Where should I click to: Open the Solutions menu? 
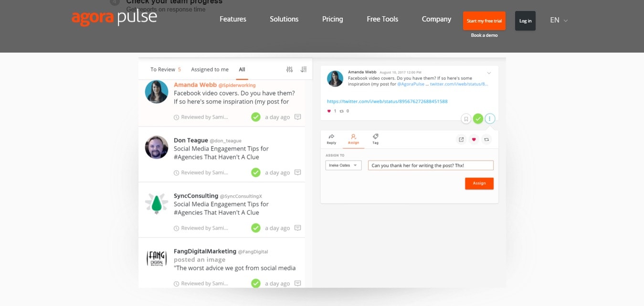tap(284, 19)
